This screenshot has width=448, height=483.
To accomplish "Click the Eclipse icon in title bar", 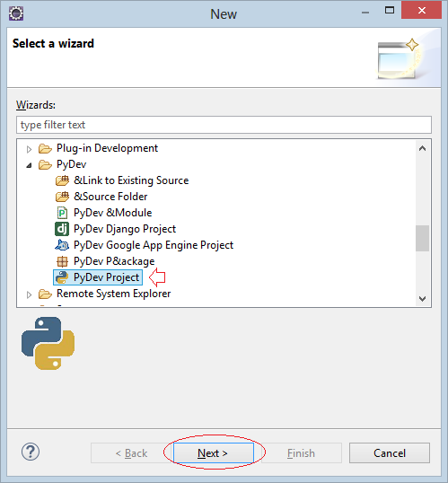I will [16, 13].
